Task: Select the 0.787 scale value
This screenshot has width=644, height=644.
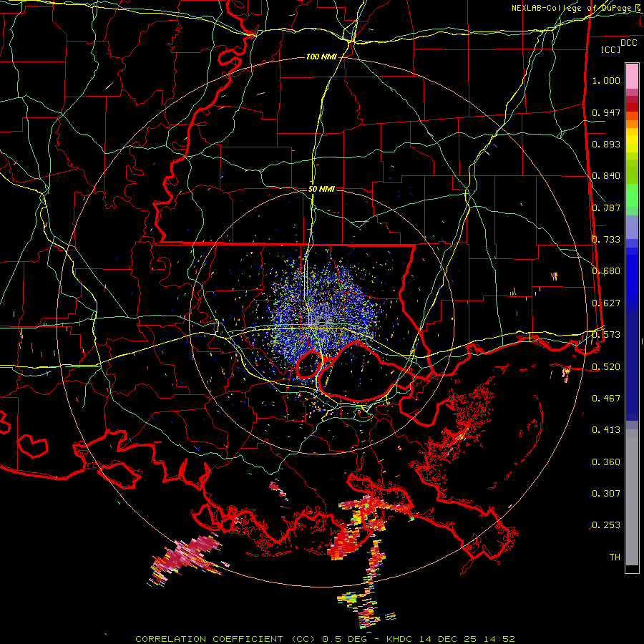Action: tap(606, 208)
